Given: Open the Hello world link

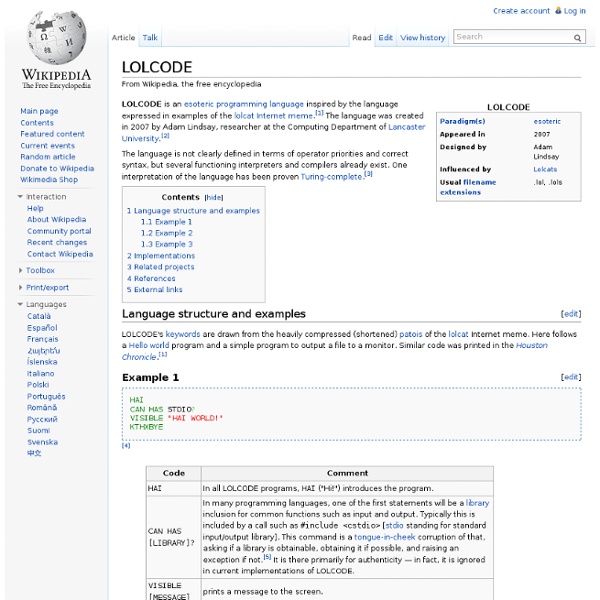Looking at the screenshot, I should (148, 345).
